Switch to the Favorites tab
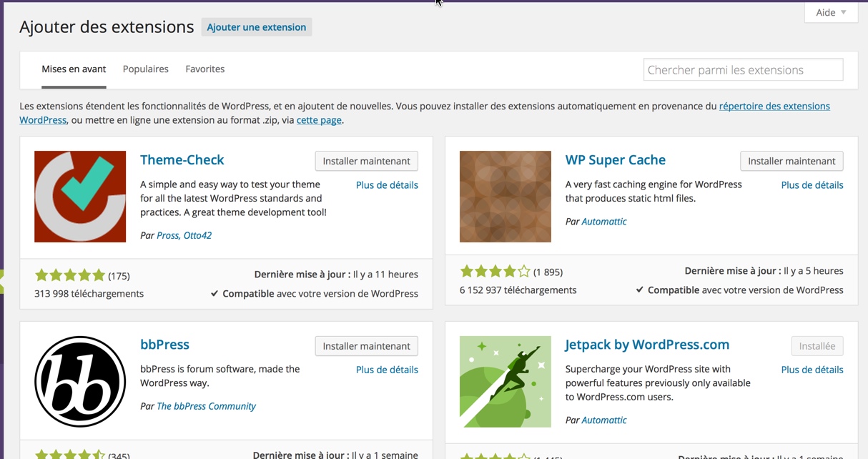Image resolution: width=868 pixels, height=459 pixels. [205, 69]
